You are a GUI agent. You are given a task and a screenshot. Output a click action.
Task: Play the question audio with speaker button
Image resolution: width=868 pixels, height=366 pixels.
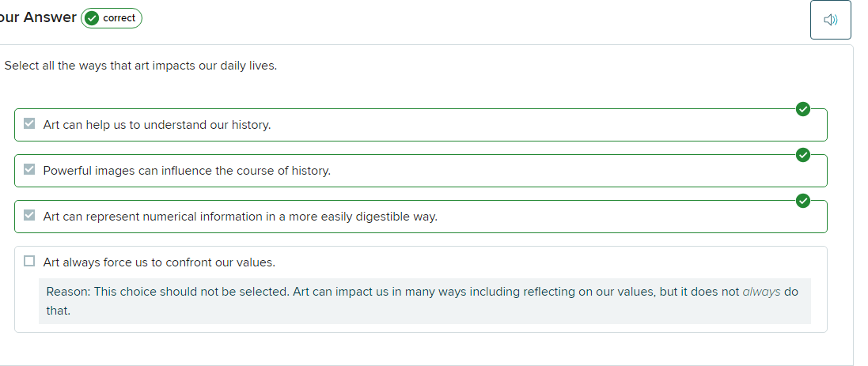[830, 20]
